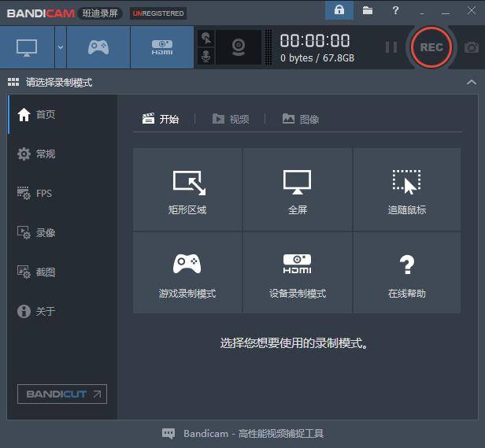Switch to the 视频 tab
Screen dimensions: 485x448
(x=231, y=119)
